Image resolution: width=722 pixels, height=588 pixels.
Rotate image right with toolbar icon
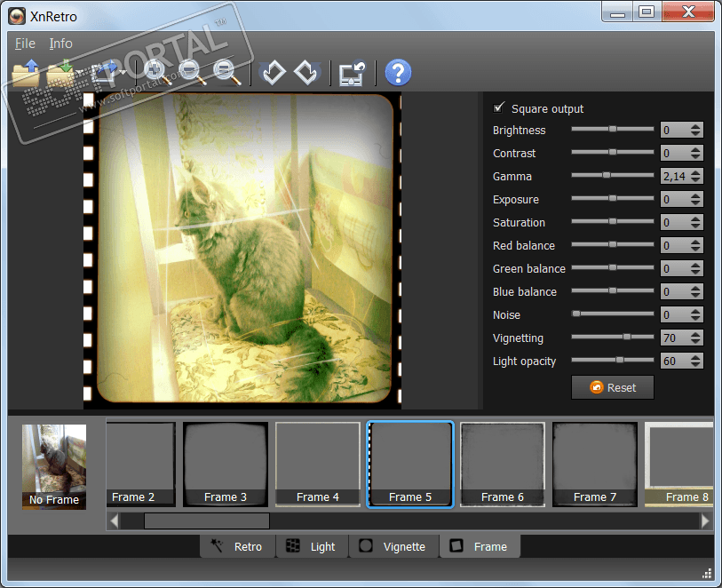[x=307, y=73]
